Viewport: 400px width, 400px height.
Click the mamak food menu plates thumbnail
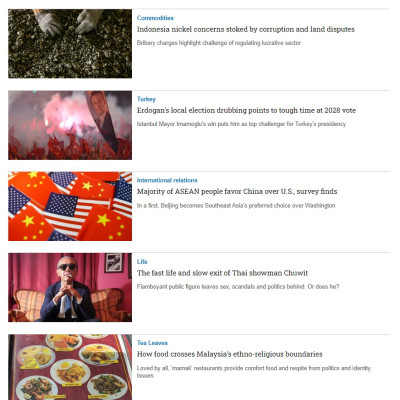[70, 367]
